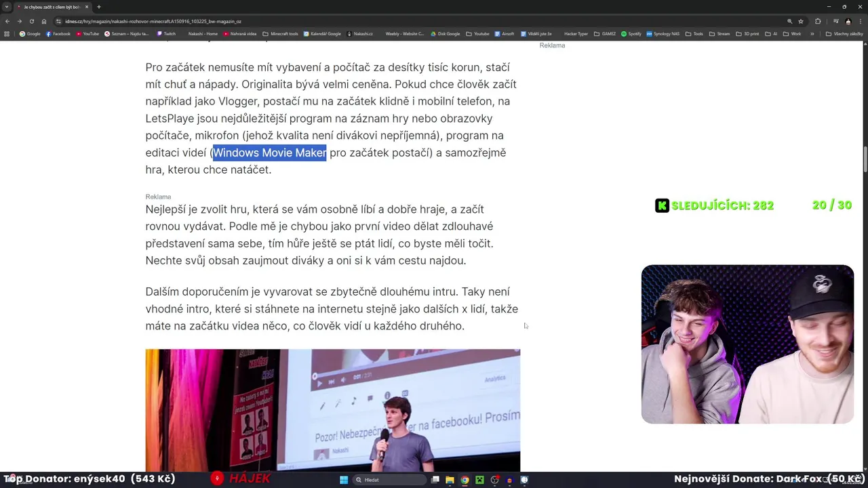Open the Work bookmark folder

pyautogui.click(x=792, y=34)
